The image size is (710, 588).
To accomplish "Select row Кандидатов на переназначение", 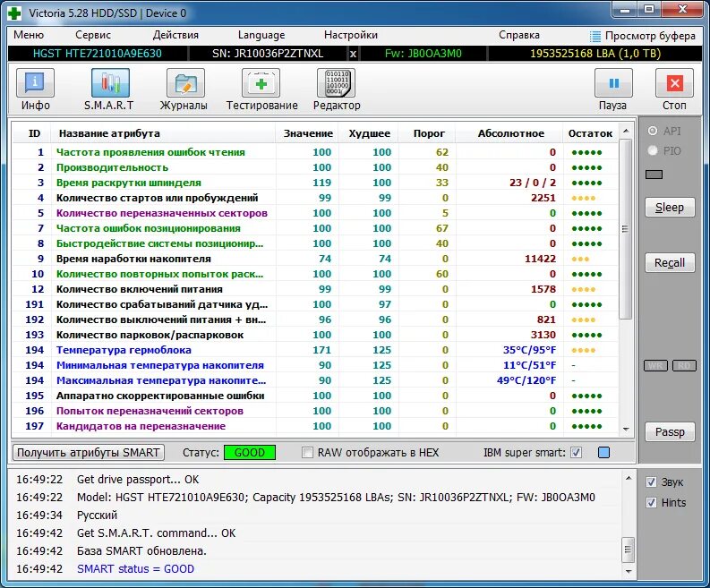I will [315, 426].
